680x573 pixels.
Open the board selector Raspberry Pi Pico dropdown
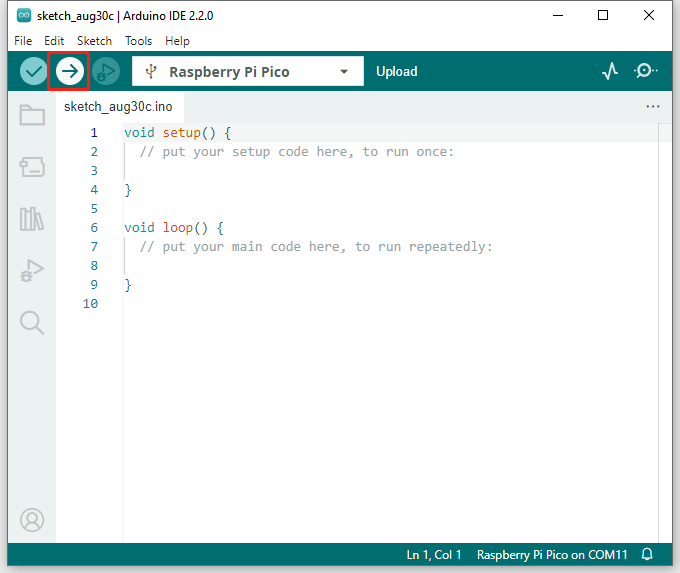pyautogui.click(x=248, y=71)
